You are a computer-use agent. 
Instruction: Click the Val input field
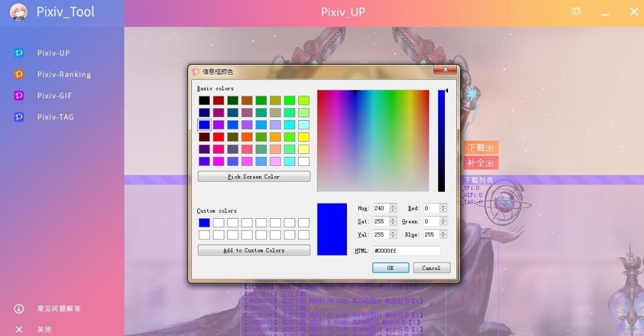pyautogui.click(x=381, y=234)
